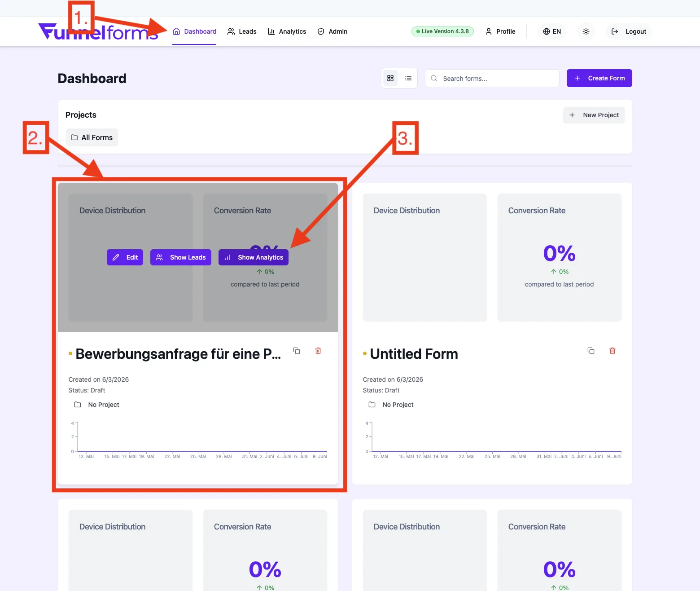
Task: Open the Profile page
Action: pyautogui.click(x=500, y=31)
